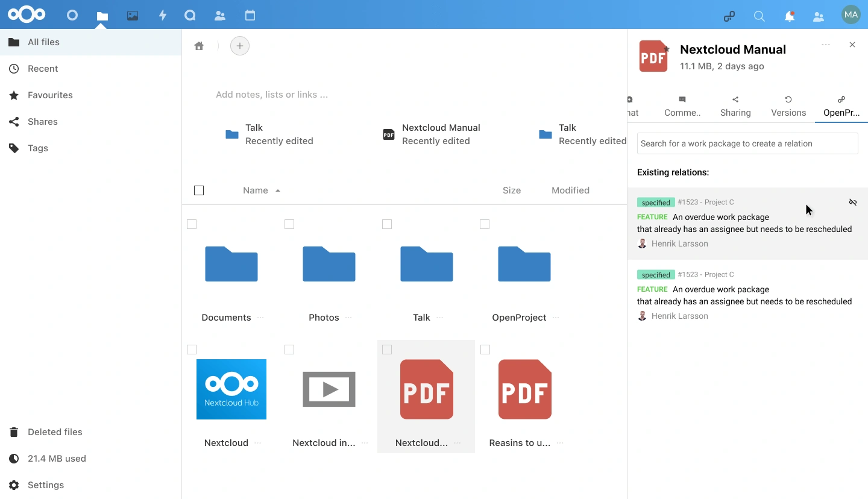The height and width of the screenshot is (499, 868).
Task: Check the Documents folder checkbox
Action: pos(192,224)
